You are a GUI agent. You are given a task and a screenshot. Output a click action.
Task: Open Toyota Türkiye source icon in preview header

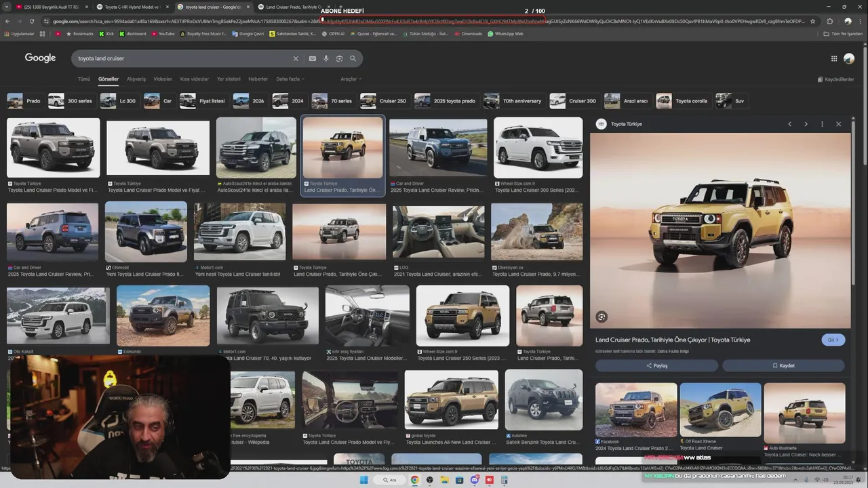pyautogui.click(x=601, y=124)
